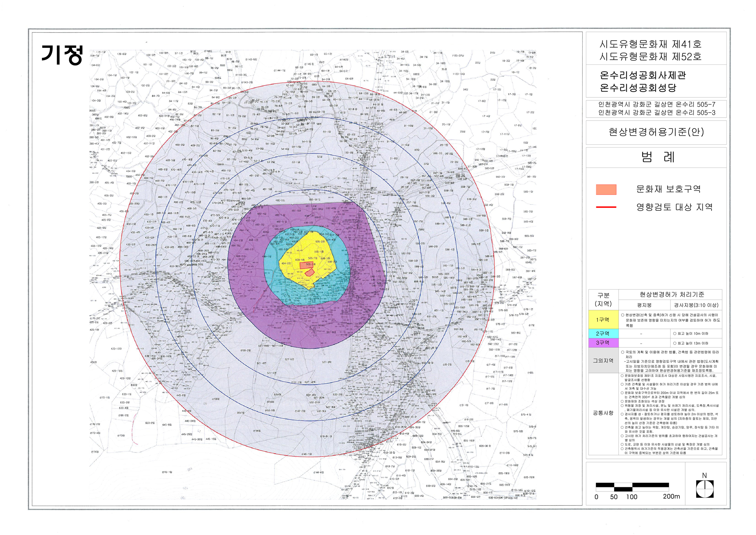Click the gray 그외지역 legend cell

pyautogui.click(x=603, y=361)
